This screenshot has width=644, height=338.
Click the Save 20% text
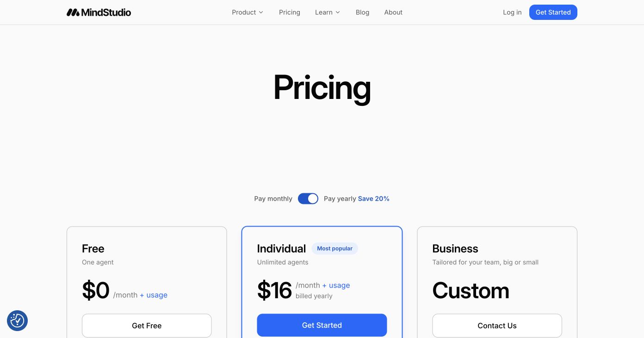(x=374, y=199)
